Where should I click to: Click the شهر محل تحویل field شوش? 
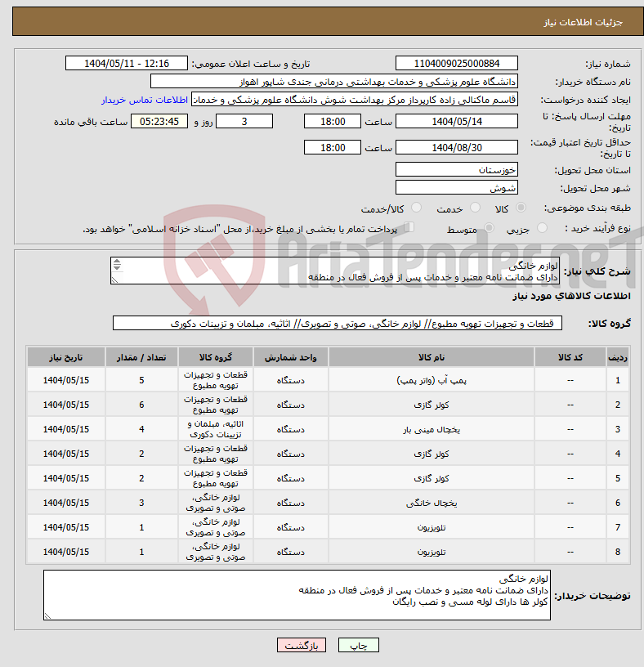click(x=456, y=188)
